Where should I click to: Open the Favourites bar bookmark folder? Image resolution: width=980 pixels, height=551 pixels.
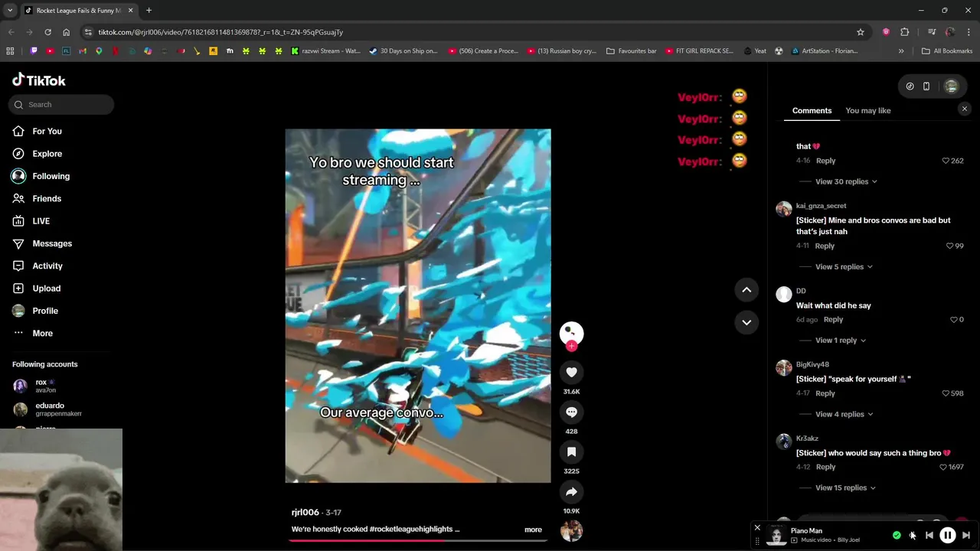click(631, 51)
